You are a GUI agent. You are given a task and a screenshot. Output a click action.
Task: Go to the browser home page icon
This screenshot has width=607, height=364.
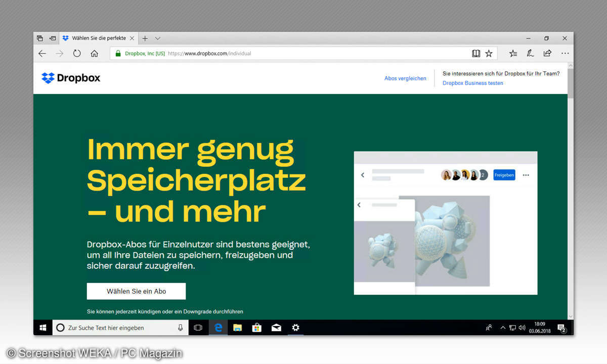click(94, 53)
